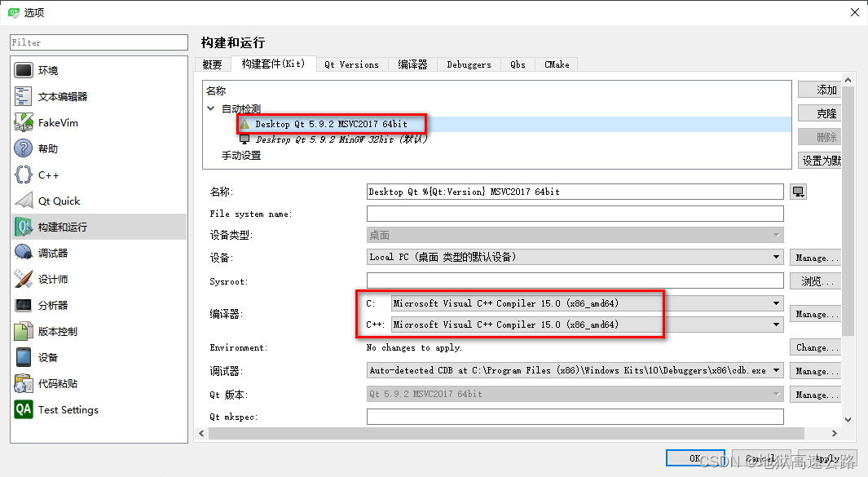The image size is (868, 477).
Task: Select the 设计师 pencil icon
Action: [24, 279]
